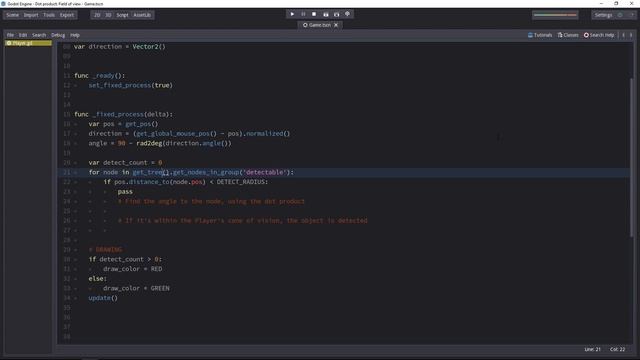Open the script editor Search menu
640x360 pixels.
click(x=39, y=35)
